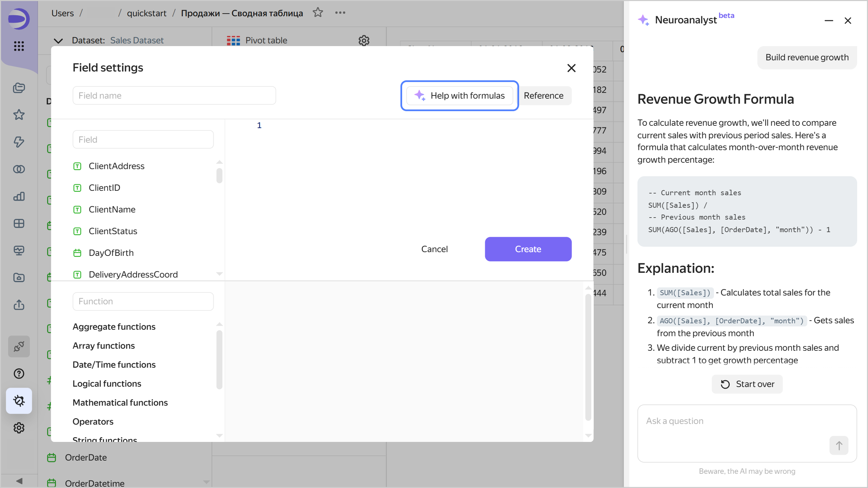The width and height of the screenshot is (868, 488).
Task: Click the sidebar settings gear icon
Action: [x=19, y=428]
